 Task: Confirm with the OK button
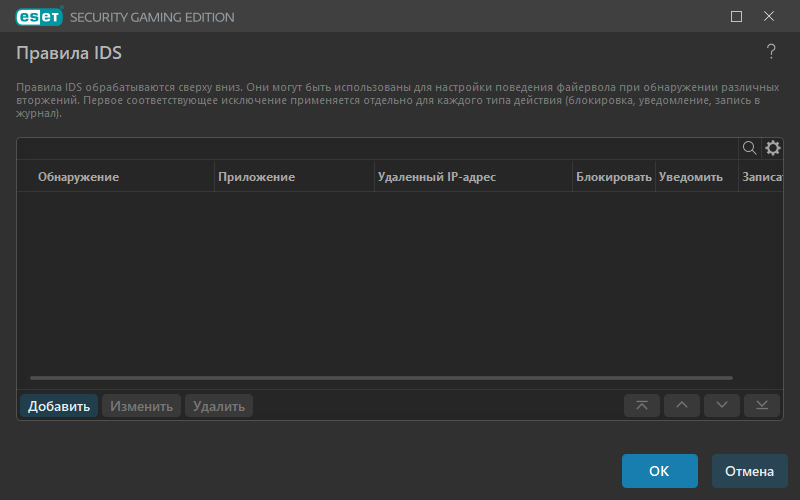tap(660, 471)
